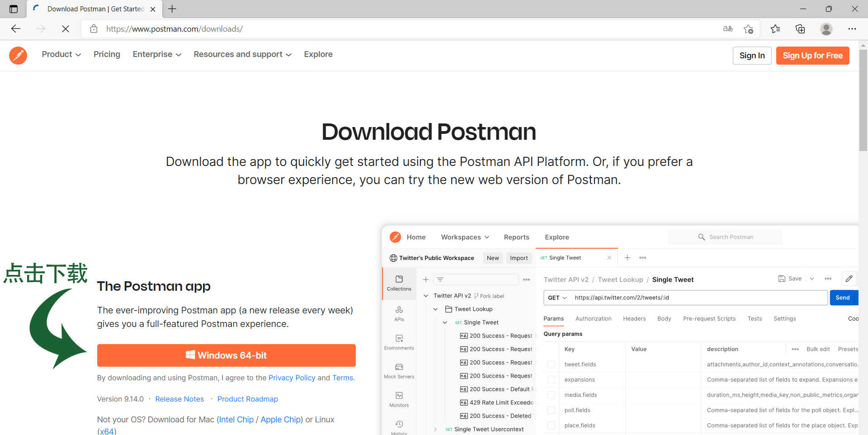Expand the Product menu
The image size is (868, 435).
[61, 54]
